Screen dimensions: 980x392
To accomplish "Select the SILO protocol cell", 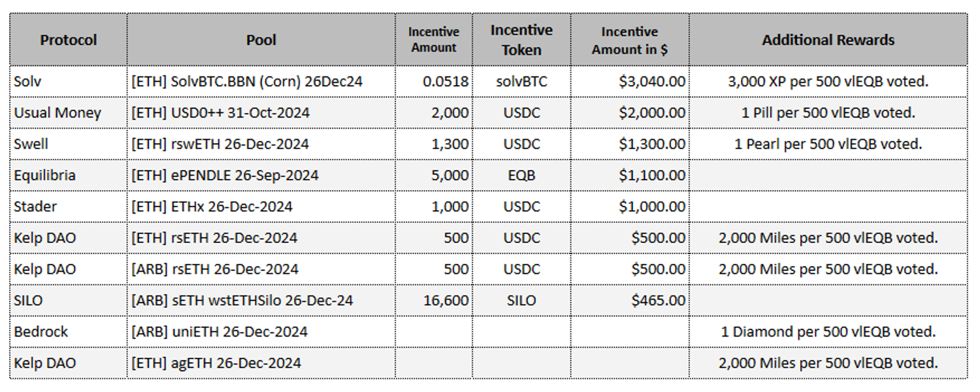I will [x=68, y=301].
